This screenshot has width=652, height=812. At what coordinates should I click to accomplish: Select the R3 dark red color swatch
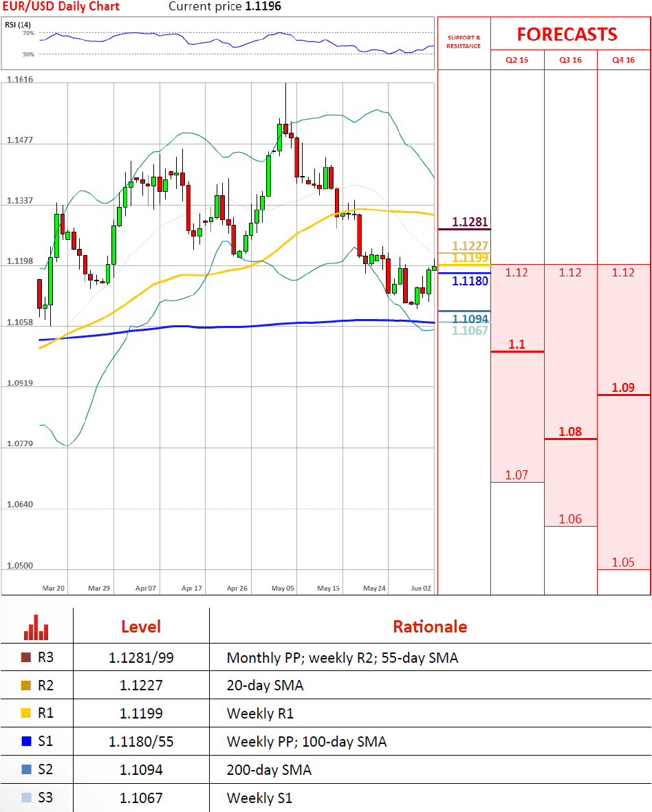tap(26, 657)
